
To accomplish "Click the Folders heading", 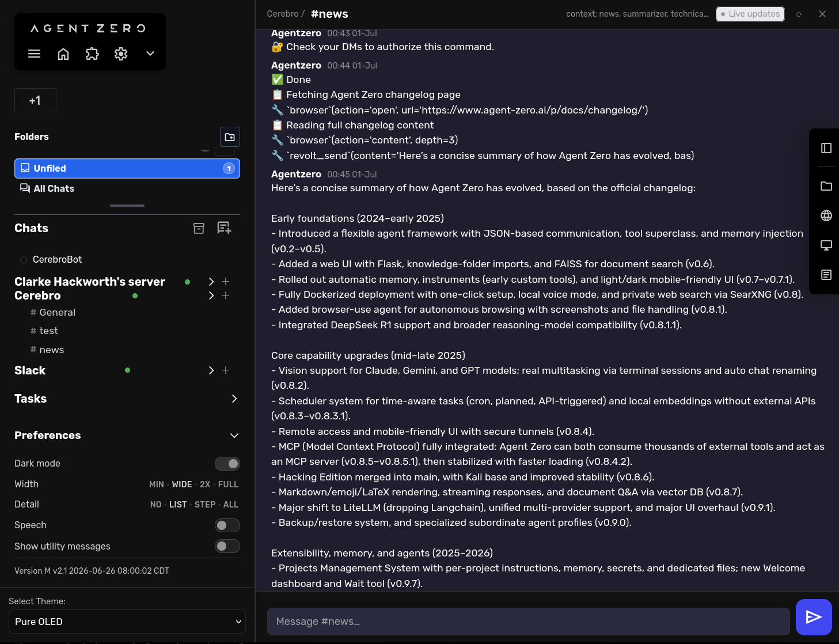I will coord(32,137).
